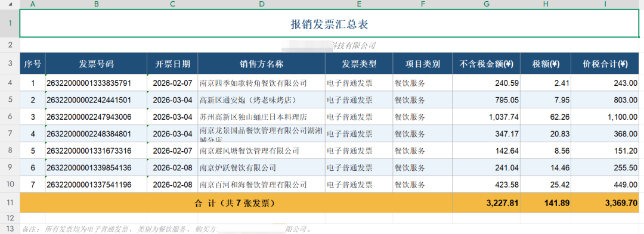Click the 价税合计(¥) header cell
This screenshot has height=234, width=644.
(605, 64)
